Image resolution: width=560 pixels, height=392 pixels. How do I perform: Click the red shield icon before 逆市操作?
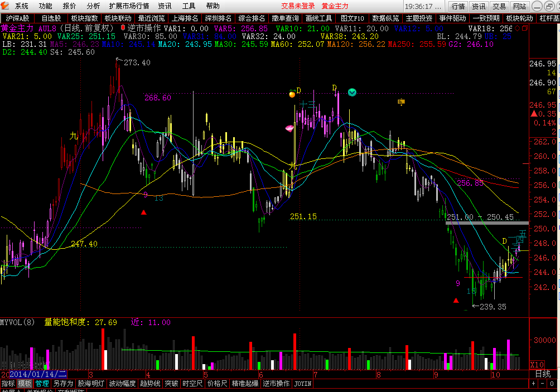(x=123, y=27)
